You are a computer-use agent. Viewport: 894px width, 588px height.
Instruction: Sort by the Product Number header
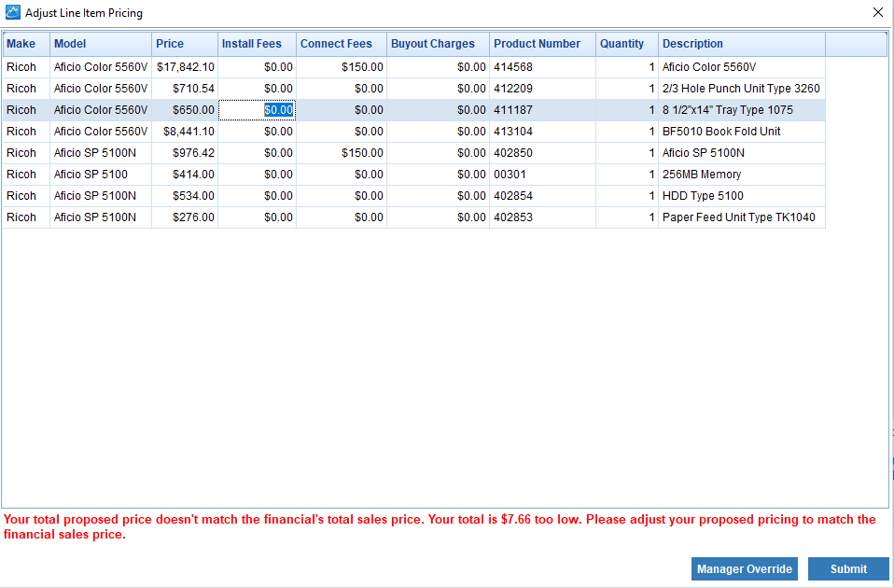click(543, 44)
